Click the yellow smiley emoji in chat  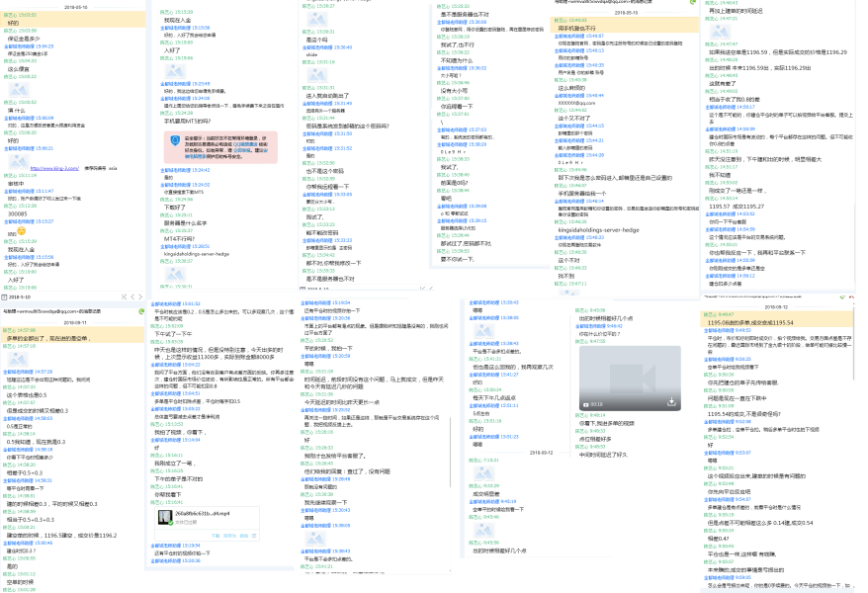(x=19, y=230)
